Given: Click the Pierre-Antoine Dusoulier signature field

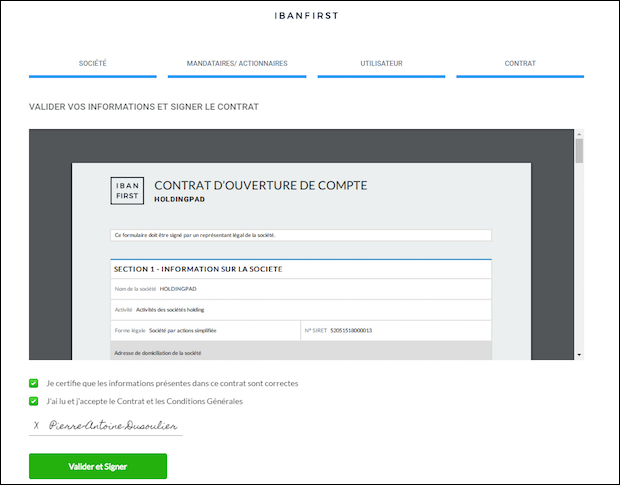Looking at the screenshot, I should pyautogui.click(x=112, y=425).
